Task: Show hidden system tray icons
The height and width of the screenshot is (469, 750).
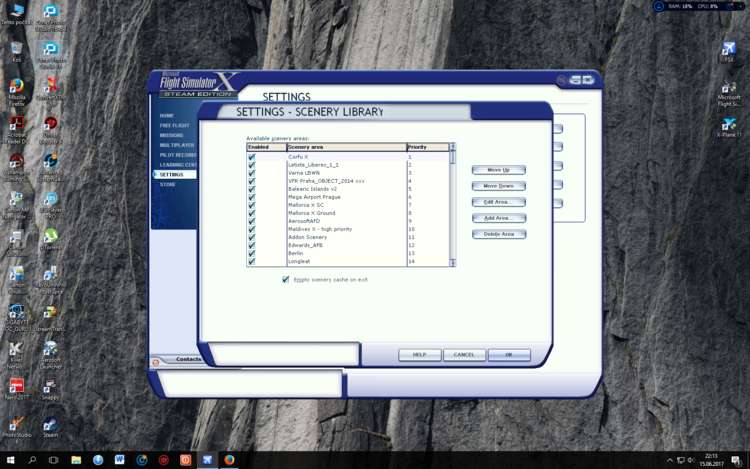Action: 670,460
